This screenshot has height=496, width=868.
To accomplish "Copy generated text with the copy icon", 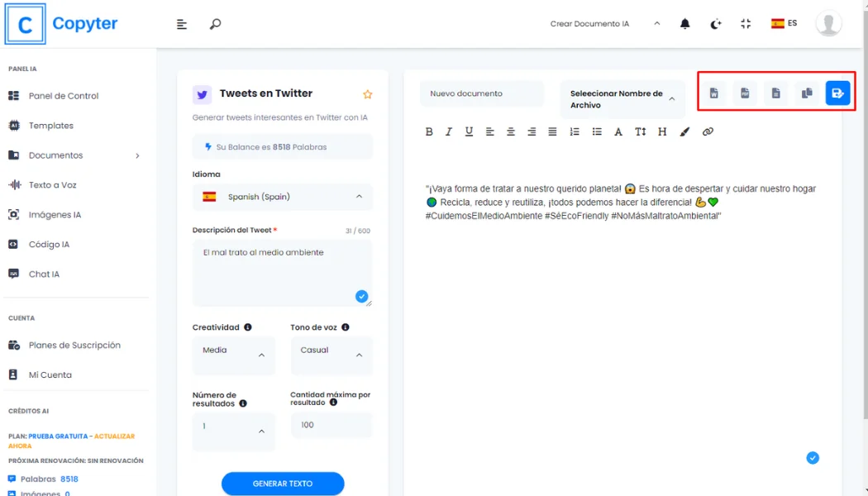I will [807, 93].
